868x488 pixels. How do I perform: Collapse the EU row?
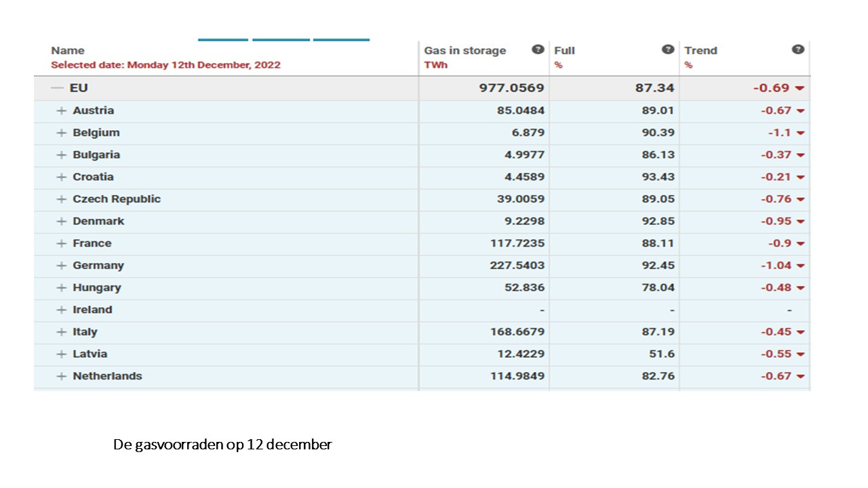(57, 88)
